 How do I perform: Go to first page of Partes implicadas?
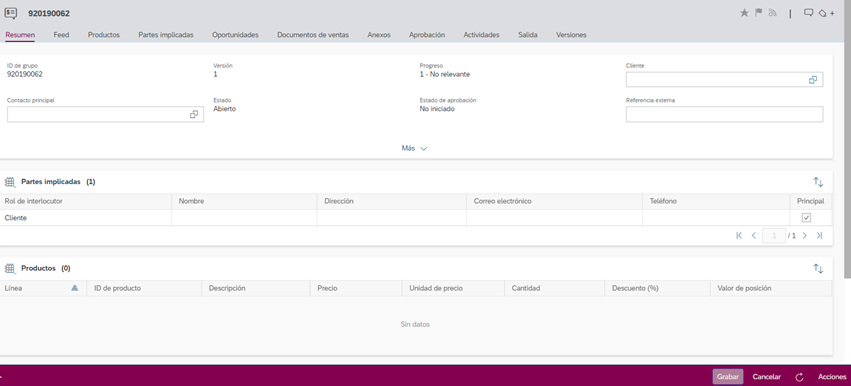(739, 236)
